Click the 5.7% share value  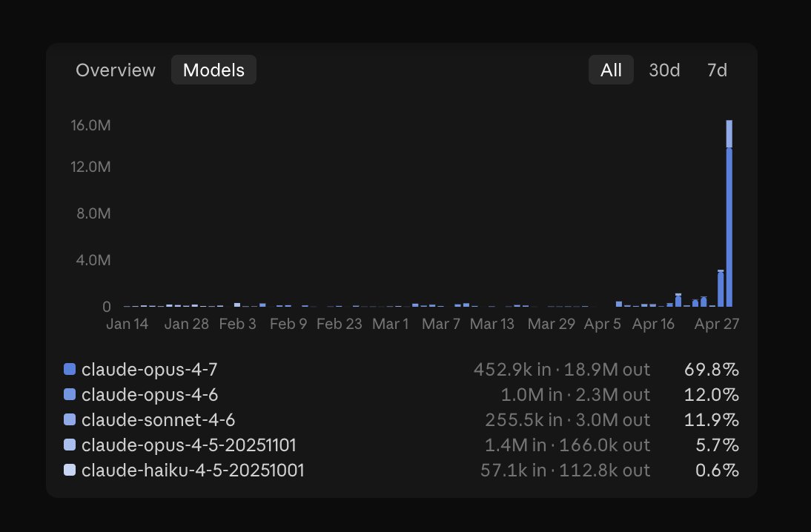point(717,445)
